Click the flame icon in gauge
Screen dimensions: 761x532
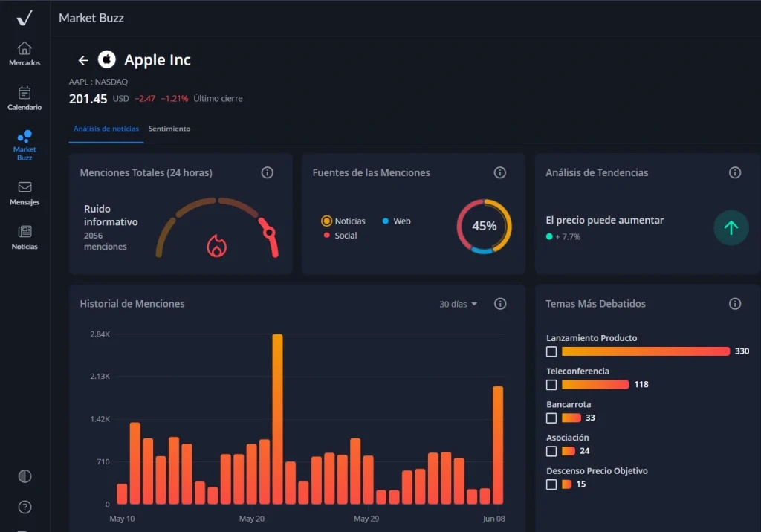click(x=216, y=245)
